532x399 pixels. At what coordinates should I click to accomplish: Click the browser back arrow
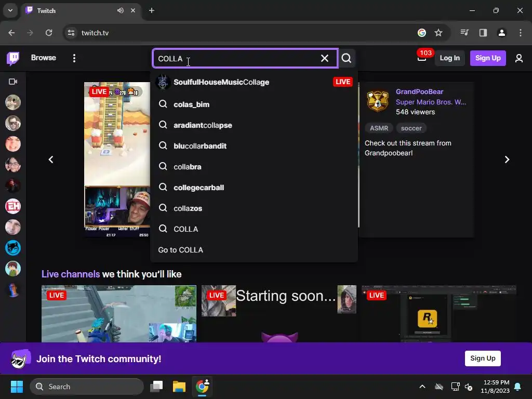coord(11,33)
